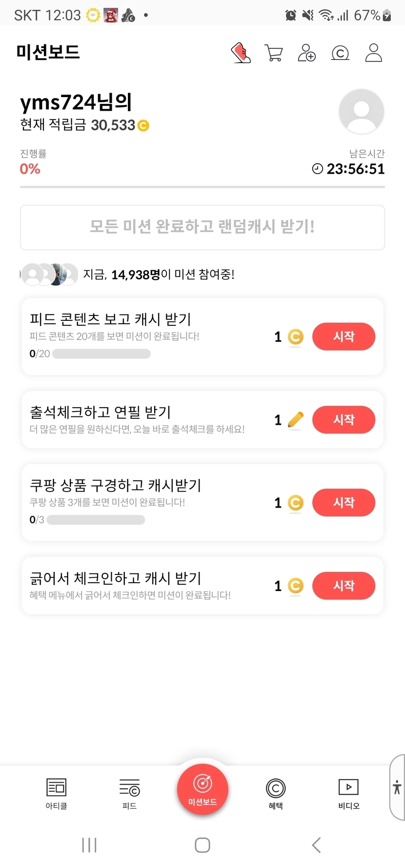Image resolution: width=405 pixels, height=868 pixels.
Task: Go to the 비디오 tab
Action: pos(348,793)
